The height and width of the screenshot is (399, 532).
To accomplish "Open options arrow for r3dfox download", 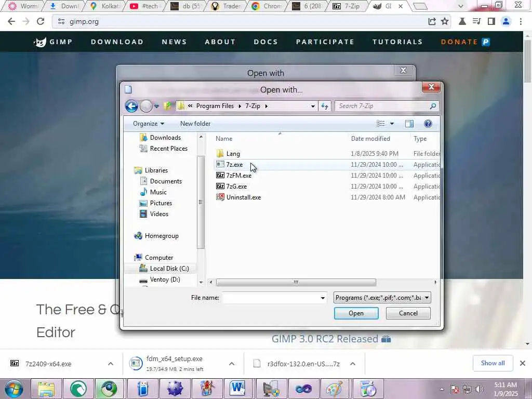I will pos(353,364).
